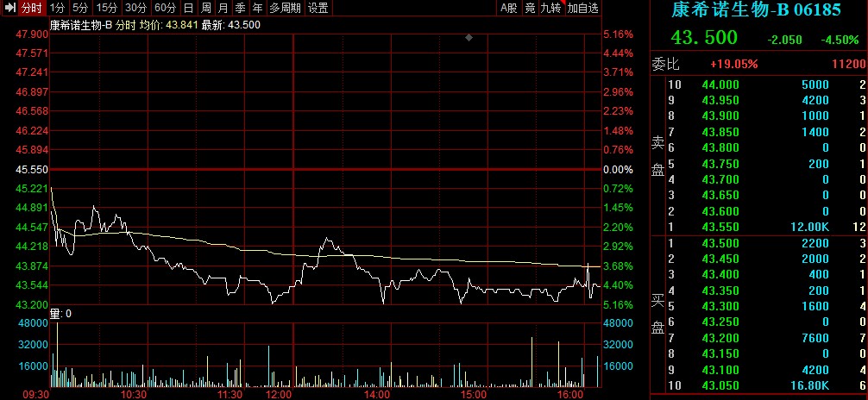Select sell level 10 price 44.000
868x400 pixels.
[x=720, y=84]
